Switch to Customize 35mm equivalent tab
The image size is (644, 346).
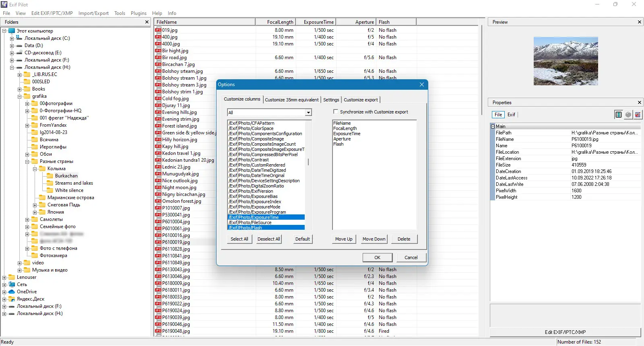(292, 100)
